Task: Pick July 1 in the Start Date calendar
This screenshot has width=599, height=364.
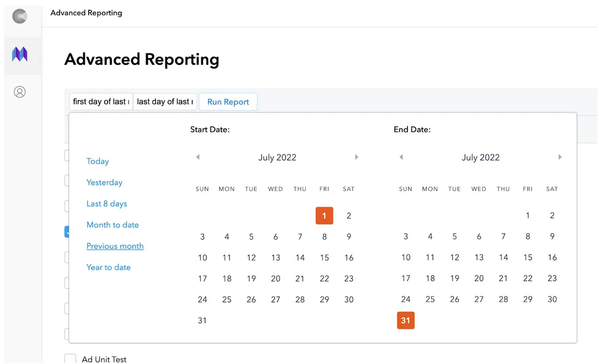Action: click(324, 215)
